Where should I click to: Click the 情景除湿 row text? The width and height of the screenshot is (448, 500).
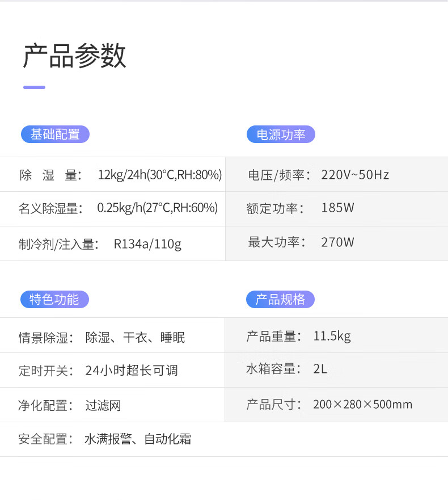point(102,337)
